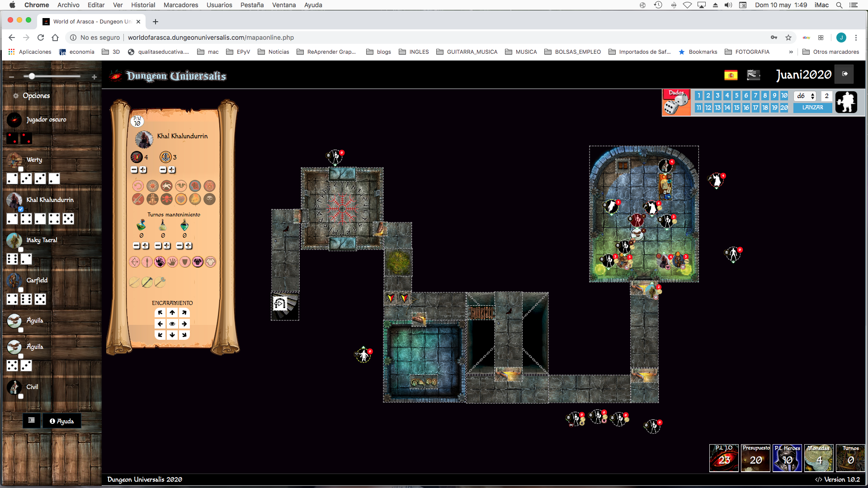Click the zoom-in plus beside slider

pos(94,77)
